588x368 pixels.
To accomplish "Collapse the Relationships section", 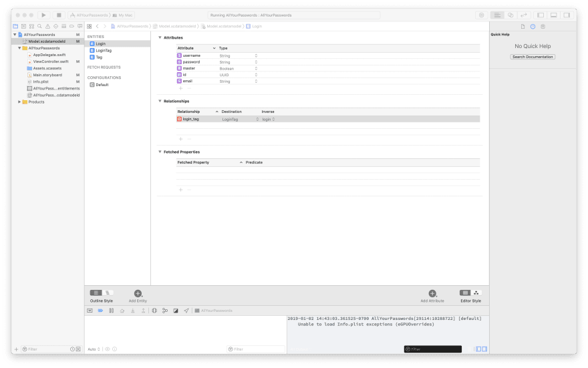I will (x=160, y=101).
